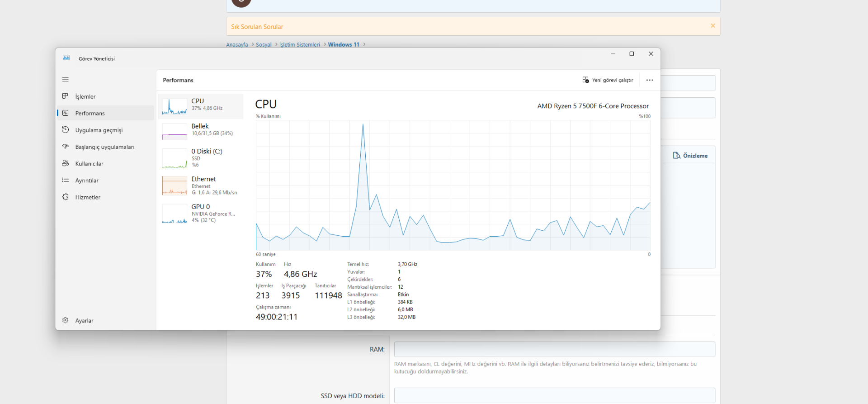
Task: Click the CPU usage graph area
Action: pos(453,185)
